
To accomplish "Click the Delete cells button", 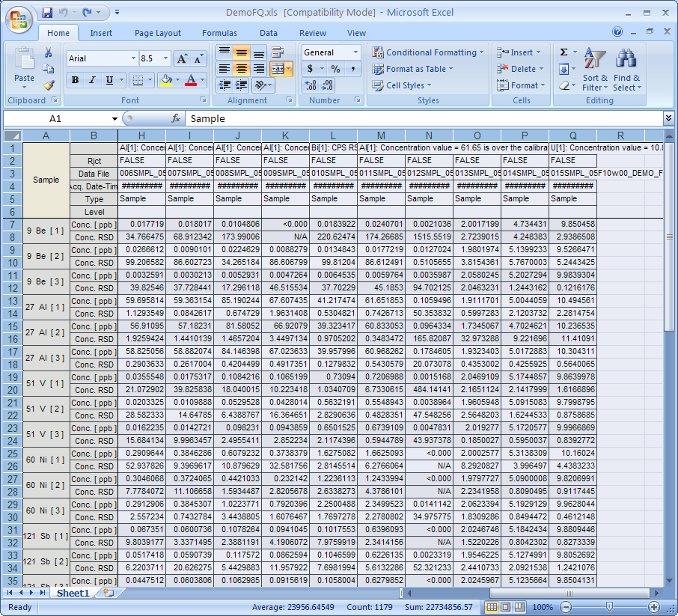I will tap(520, 69).
